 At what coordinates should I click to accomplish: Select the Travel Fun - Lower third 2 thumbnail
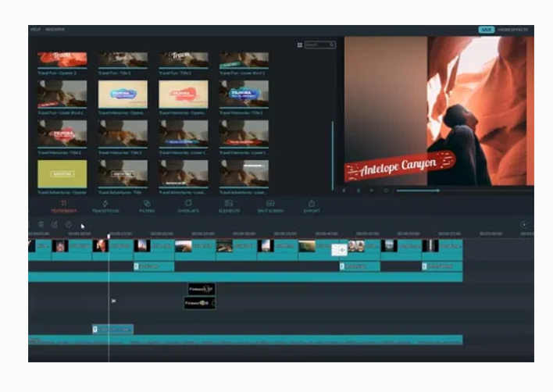[62, 94]
